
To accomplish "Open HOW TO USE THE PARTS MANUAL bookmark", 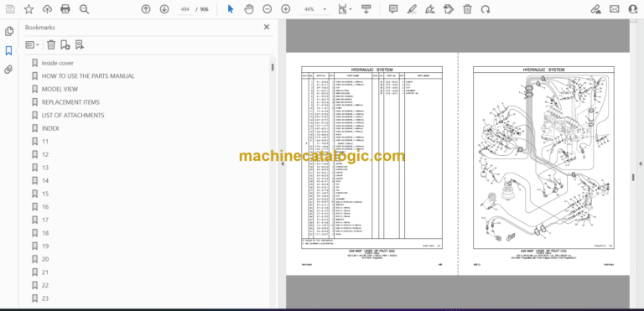I will [88, 76].
